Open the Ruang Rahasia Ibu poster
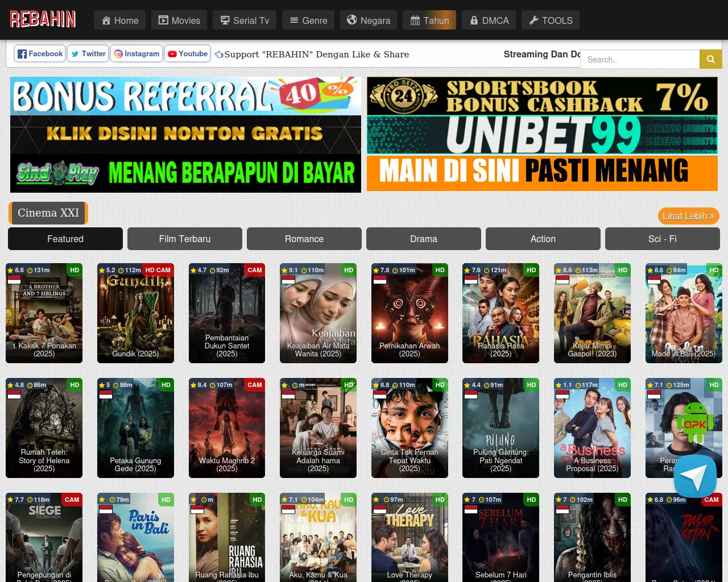The image size is (728, 582). [x=227, y=538]
